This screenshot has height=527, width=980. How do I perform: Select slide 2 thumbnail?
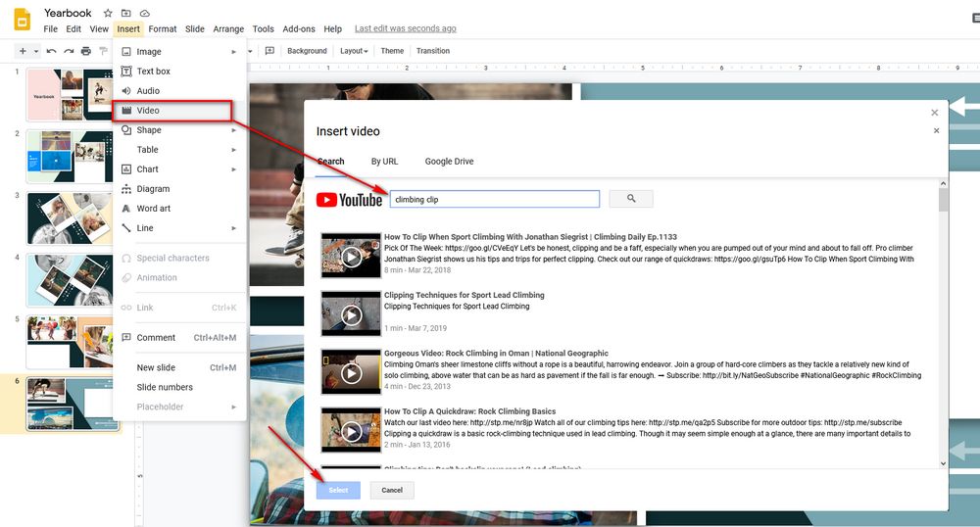pos(70,157)
